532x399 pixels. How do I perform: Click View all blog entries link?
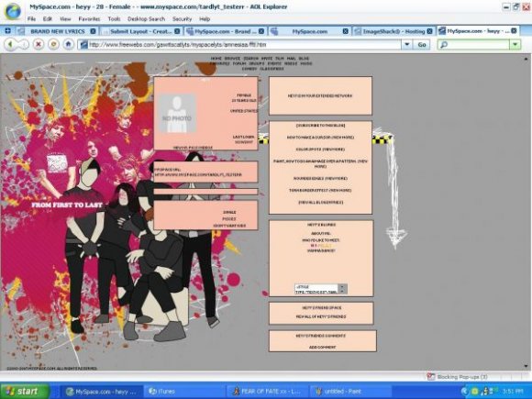(321, 202)
